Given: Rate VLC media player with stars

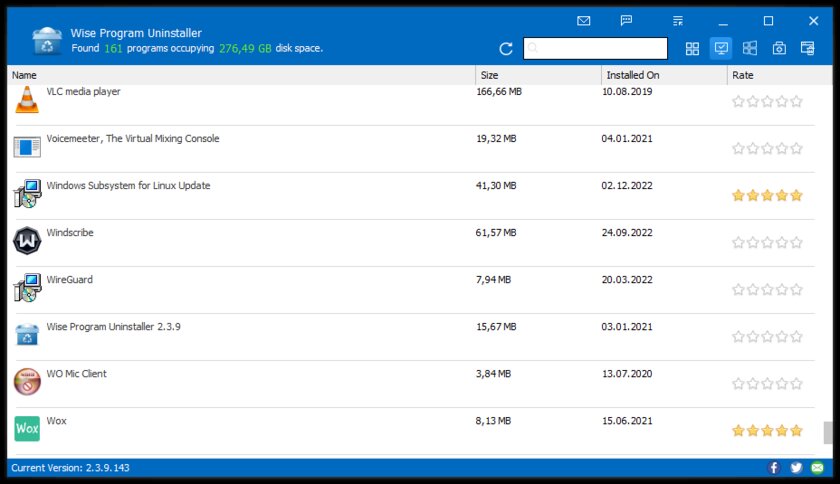Looking at the screenshot, I should [767, 101].
